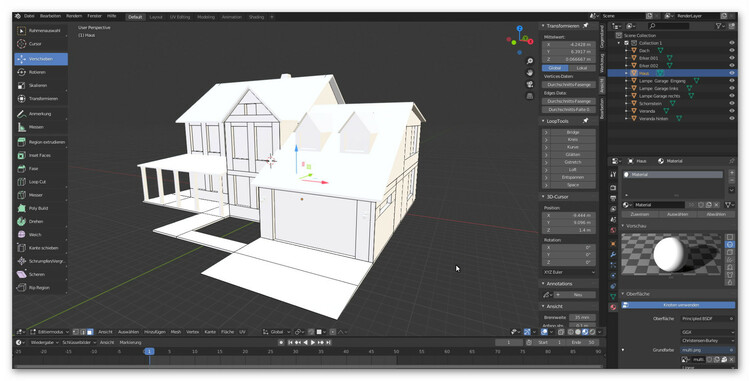Open the Bearbeiten menu

pos(50,16)
